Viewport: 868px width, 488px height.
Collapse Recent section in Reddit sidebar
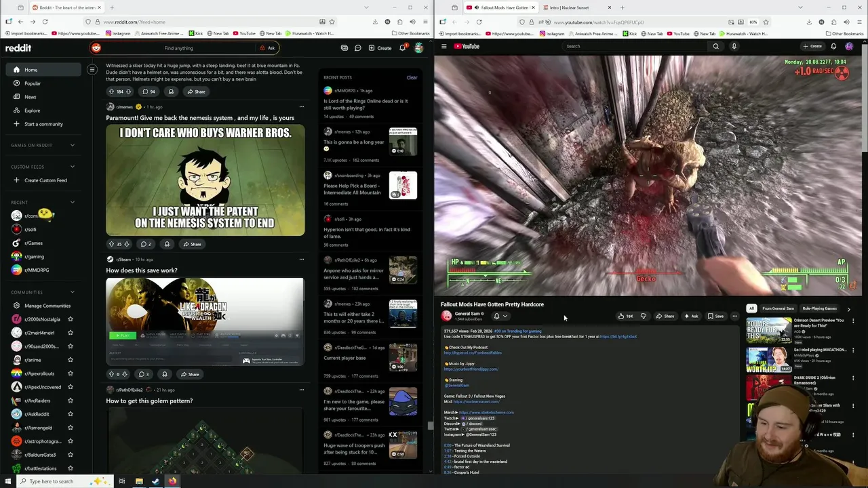click(x=73, y=202)
